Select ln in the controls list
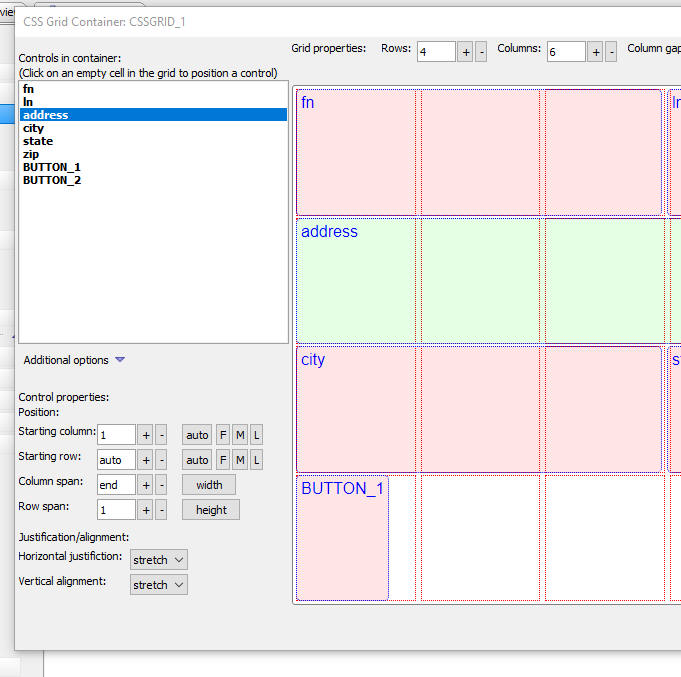This screenshot has height=677, width=681. (x=153, y=102)
